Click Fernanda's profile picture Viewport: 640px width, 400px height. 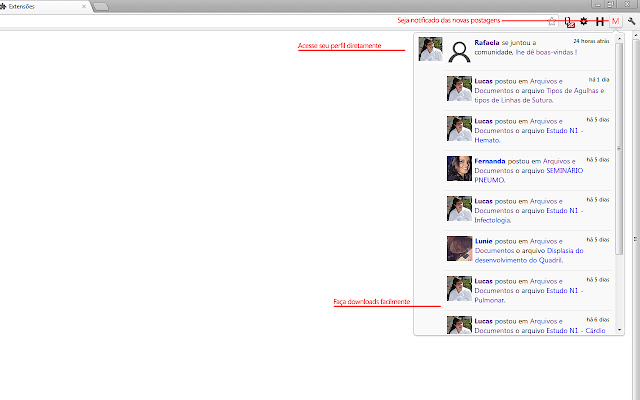(459, 168)
